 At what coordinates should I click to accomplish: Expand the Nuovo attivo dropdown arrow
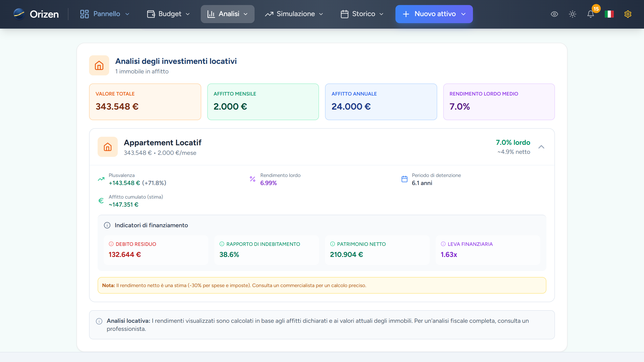tap(464, 14)
